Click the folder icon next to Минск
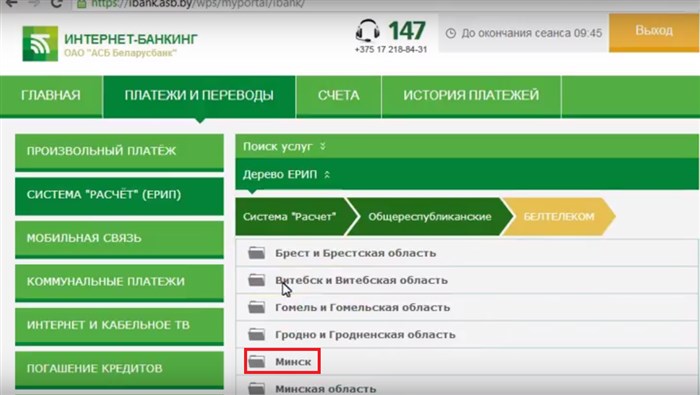Viewport: 700px width, 395px height. coord(257,361)
